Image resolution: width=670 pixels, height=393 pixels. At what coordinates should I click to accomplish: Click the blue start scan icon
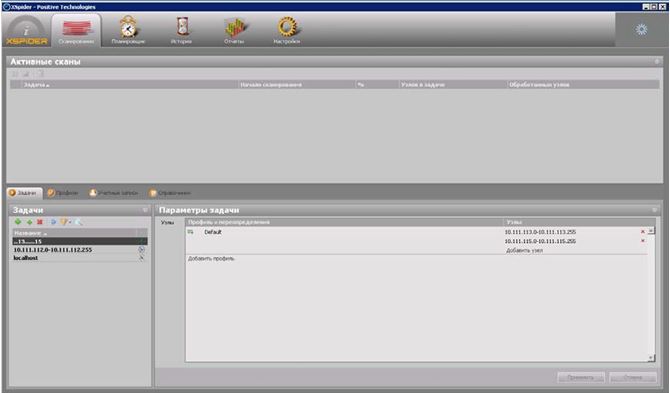53,222
